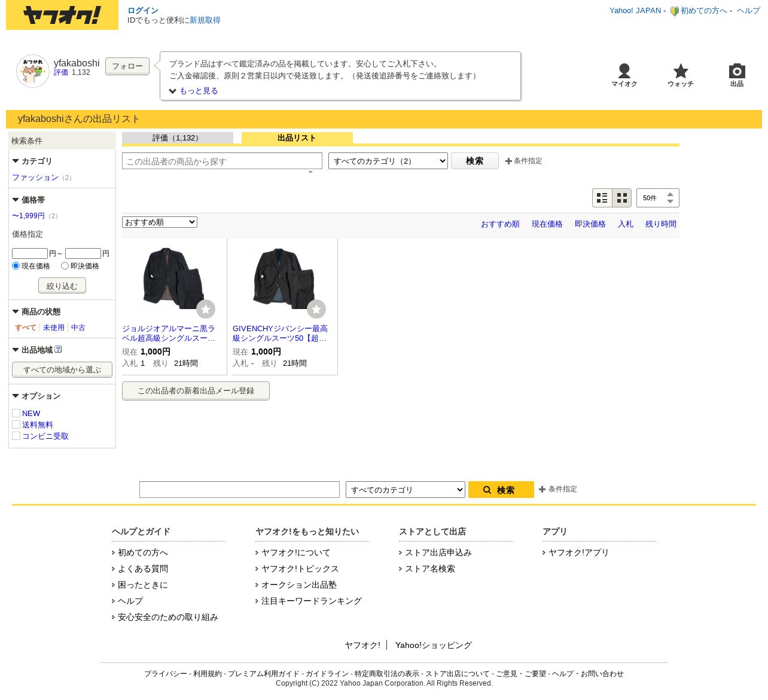
Task: Open the おすすめ順 sort dropdown
Action: click(160, 222)
